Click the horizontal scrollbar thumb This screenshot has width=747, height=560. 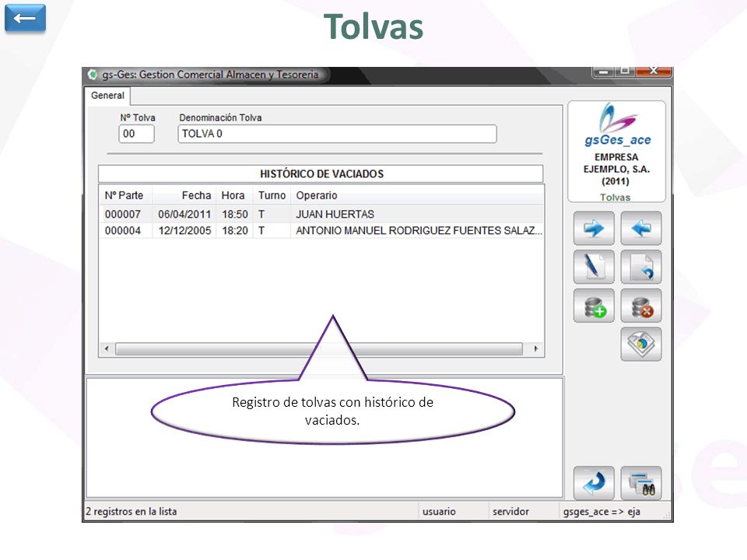[x=319, y=349]
